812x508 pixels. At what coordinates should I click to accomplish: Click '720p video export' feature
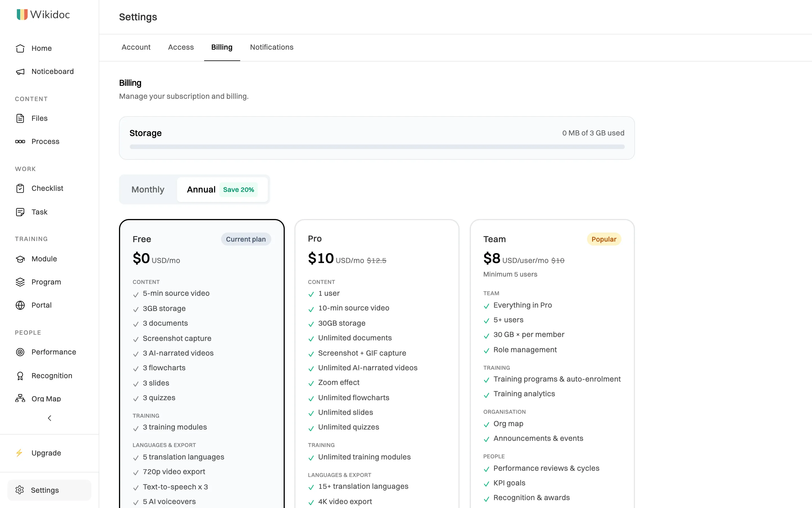click(174, 472)
